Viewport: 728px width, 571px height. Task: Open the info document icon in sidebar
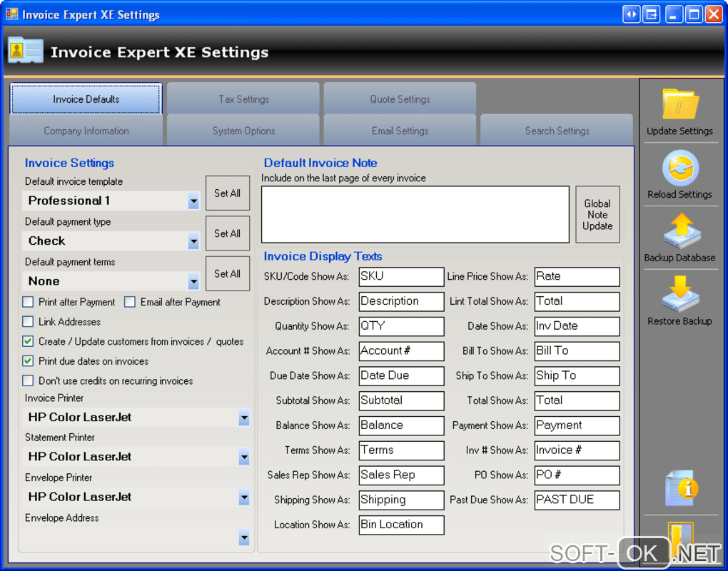point(680,488)
